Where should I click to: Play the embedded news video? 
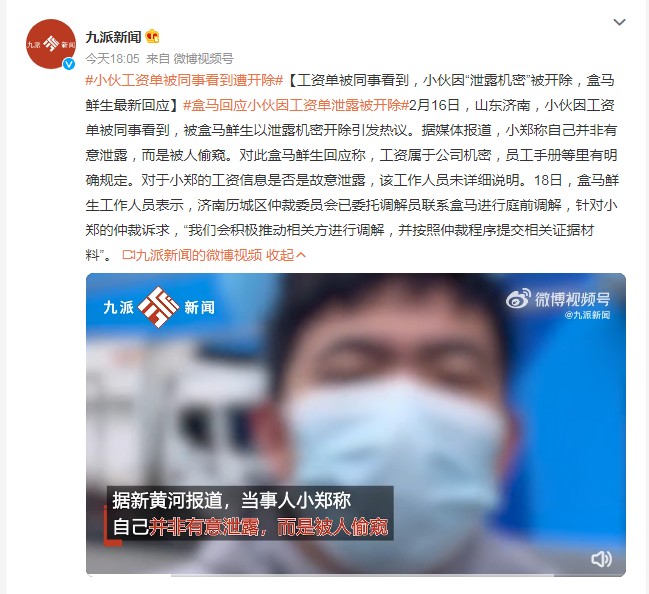tap(356, 424)
